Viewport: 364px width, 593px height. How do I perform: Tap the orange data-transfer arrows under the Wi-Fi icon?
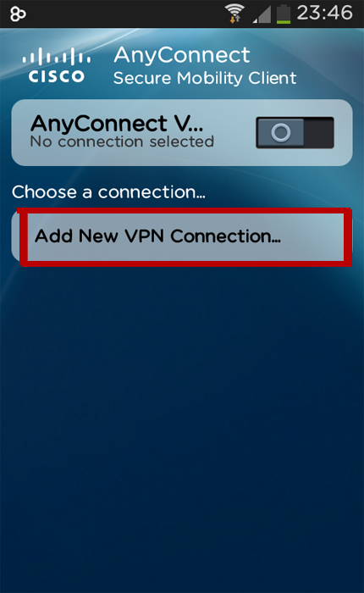pos(234,19)
